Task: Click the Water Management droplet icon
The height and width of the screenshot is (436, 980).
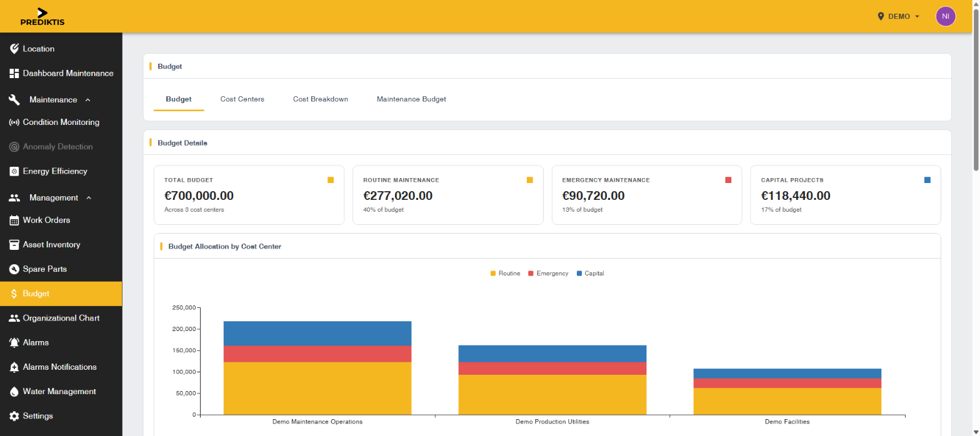Action: tap(14, 392)
